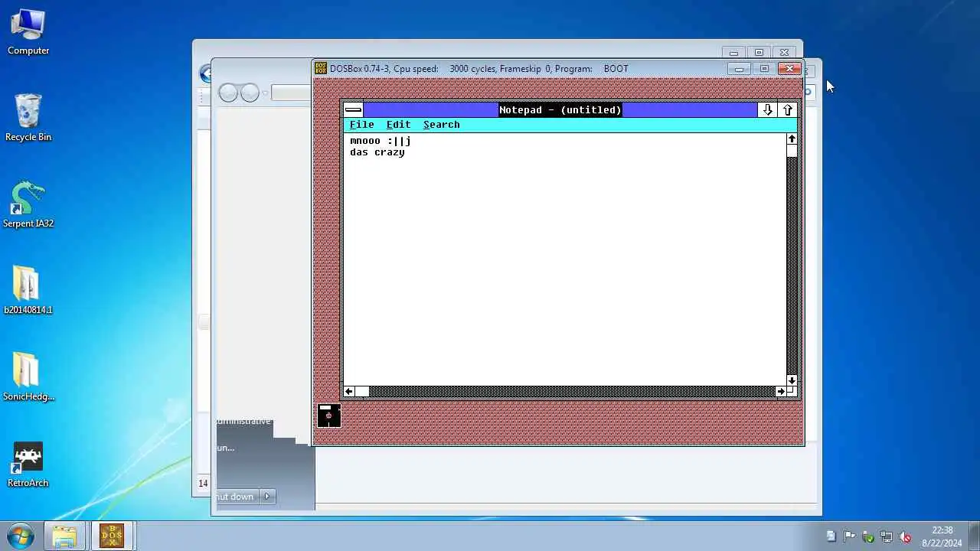The image size is (980, 551).
Task: Open the Edit menu in Notepad
Action: pos(398,124)
